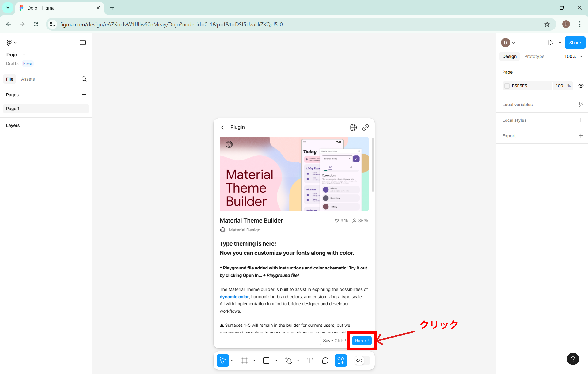Select the Frame tool in bottom toolbar
Viewport: 588px width, 374px height.
tap(244, 361)
